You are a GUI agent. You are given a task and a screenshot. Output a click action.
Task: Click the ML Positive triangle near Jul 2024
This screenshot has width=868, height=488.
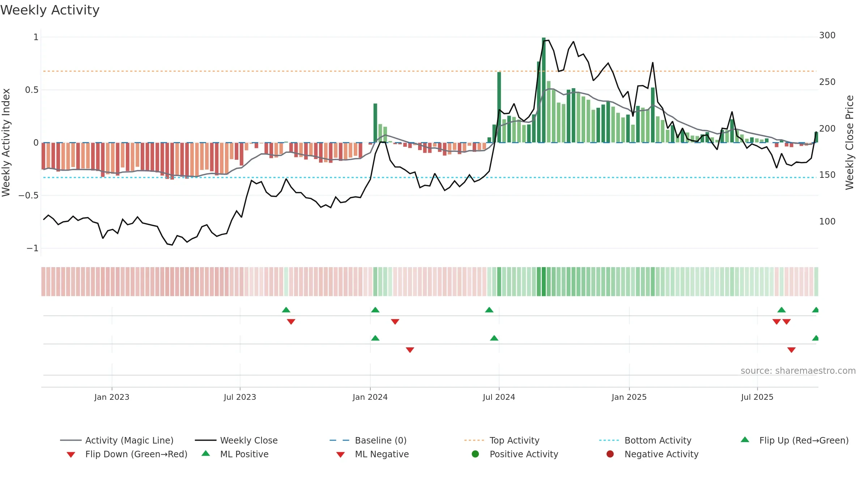[x=494, y=338]
